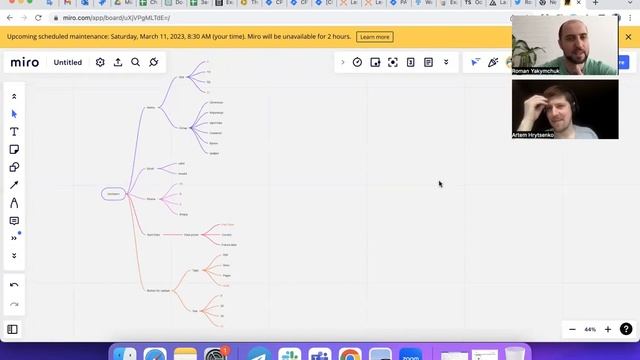Select the Shapes tool
The width and height of the screenshot is (640, 360).
14,167
